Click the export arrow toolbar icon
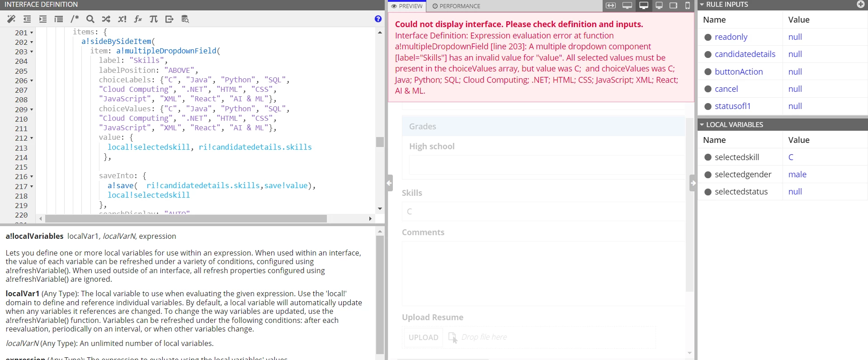Screen dimensions: 868x360 coord(170,19)
